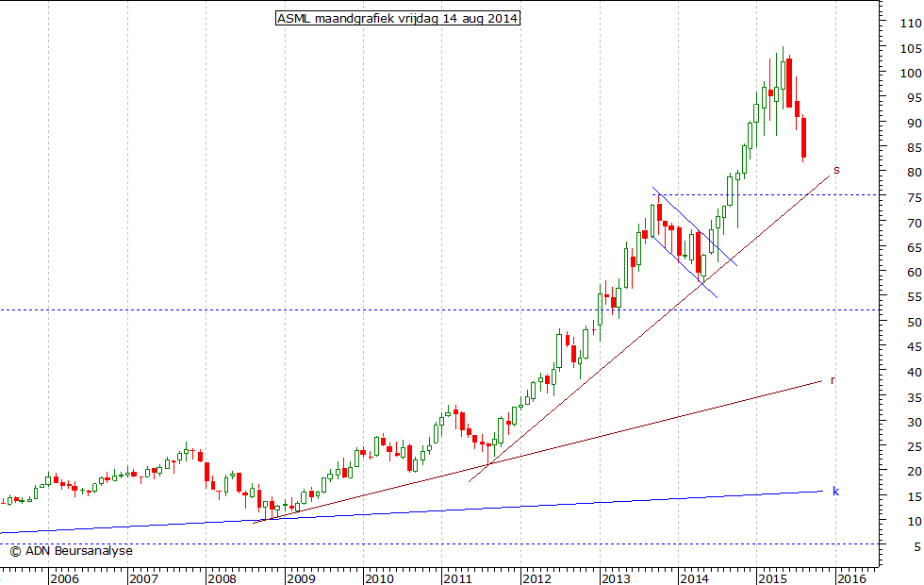Click the 15 price label on the price axis

point(915,498)
